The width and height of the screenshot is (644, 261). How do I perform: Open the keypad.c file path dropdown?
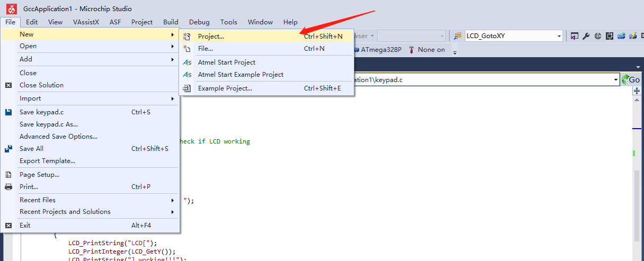click(616, 80)
